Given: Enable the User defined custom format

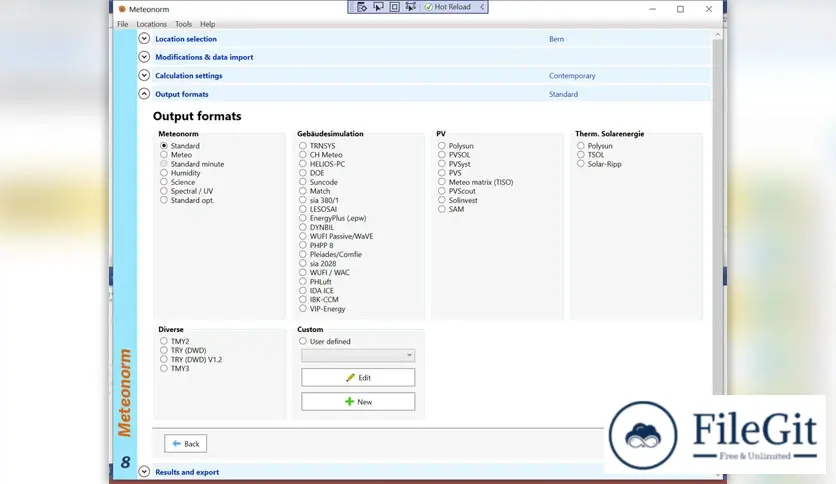Looking at the screenshot, I should pos(325,341).
